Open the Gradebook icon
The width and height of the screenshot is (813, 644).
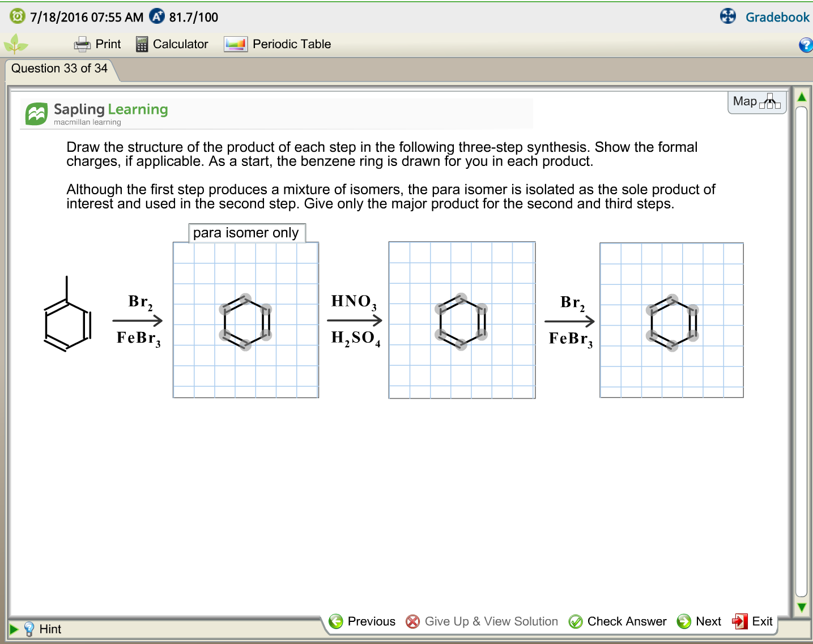[728, 16]
